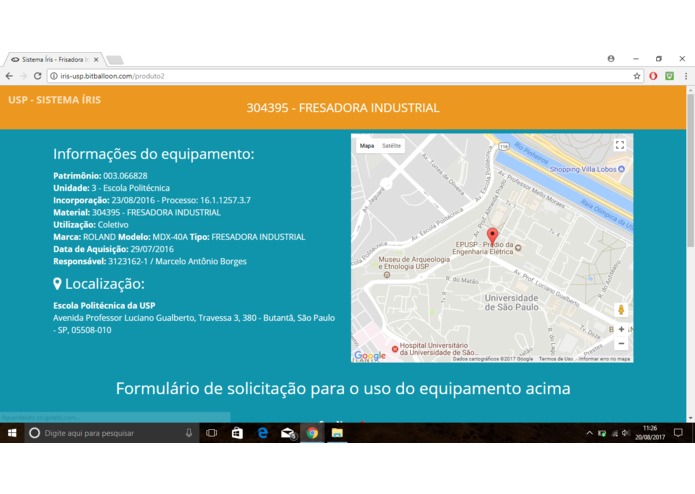
Task: Open site info icon in address bar
Action: 54,76
